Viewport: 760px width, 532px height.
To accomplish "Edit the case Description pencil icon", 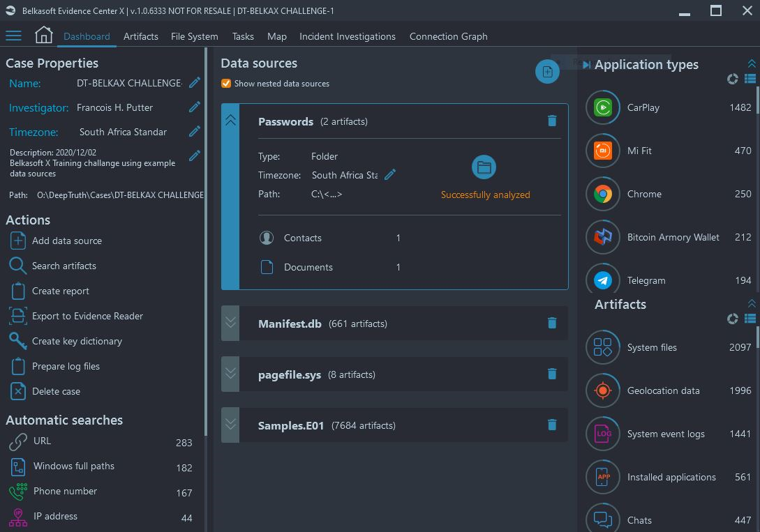I will (x=195, y=155).
